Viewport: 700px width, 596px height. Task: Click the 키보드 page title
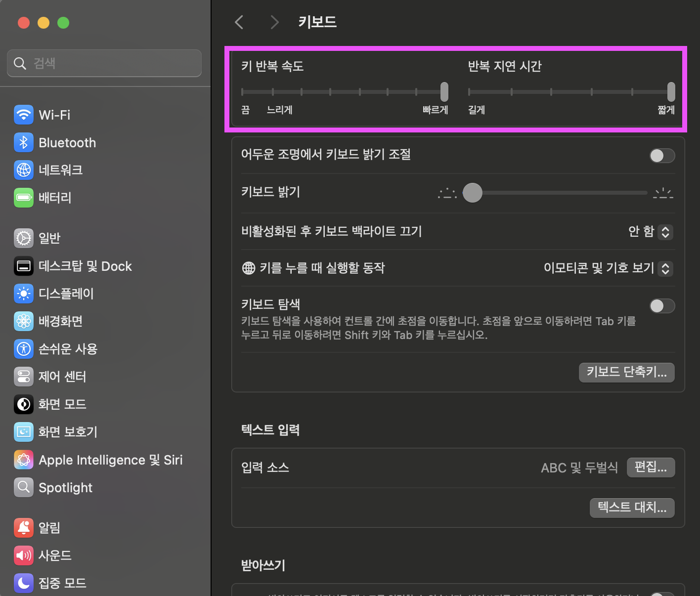click(x=317, y=22)
